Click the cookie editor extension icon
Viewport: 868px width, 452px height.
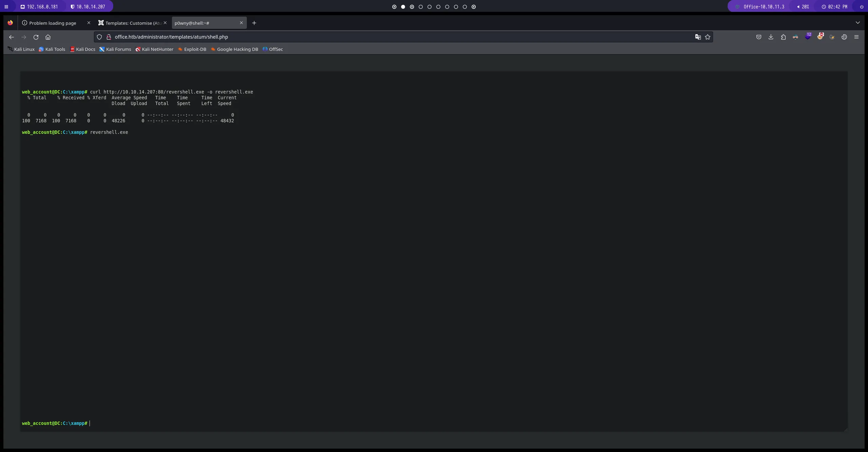(x=844, y=37)
